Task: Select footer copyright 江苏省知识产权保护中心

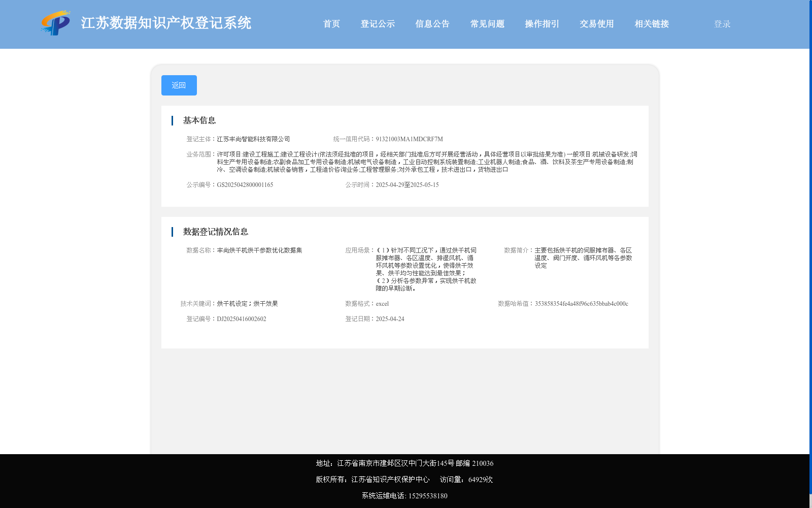Action: click(390, 480)
